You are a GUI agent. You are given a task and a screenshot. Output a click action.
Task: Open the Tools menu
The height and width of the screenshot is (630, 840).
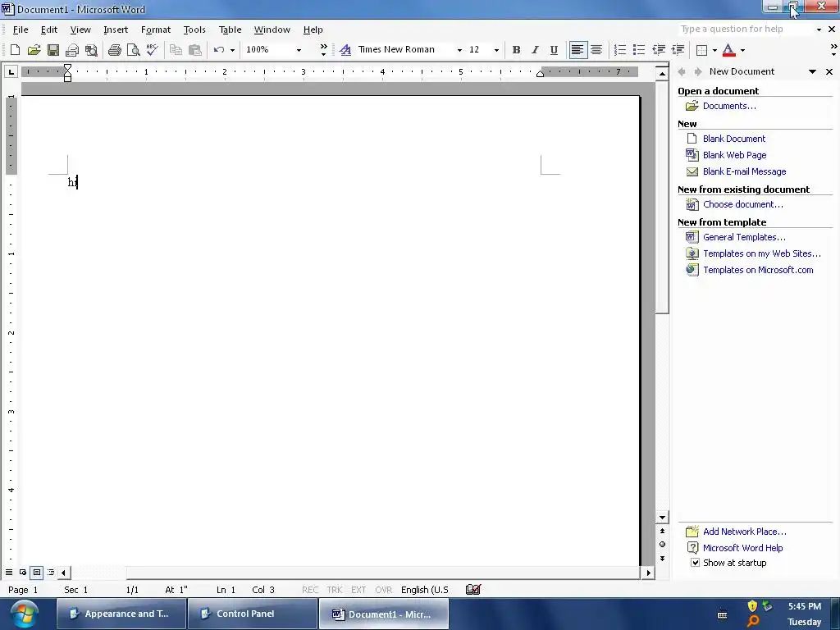click(x=194, y=30)
